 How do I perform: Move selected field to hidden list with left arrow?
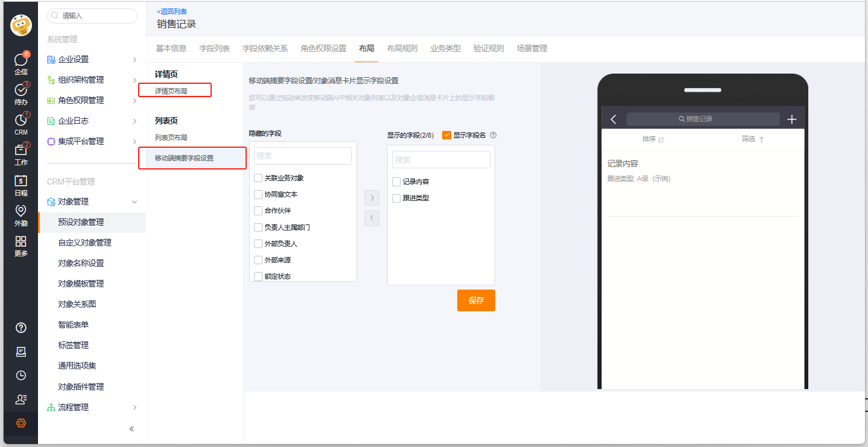[x=372, y=218]
